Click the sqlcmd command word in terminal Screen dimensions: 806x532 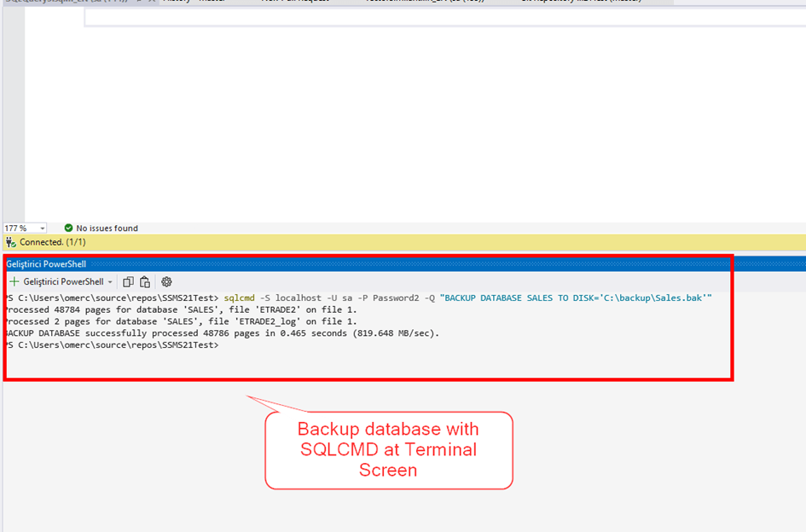pyautogui.click(x=239, y=298)
